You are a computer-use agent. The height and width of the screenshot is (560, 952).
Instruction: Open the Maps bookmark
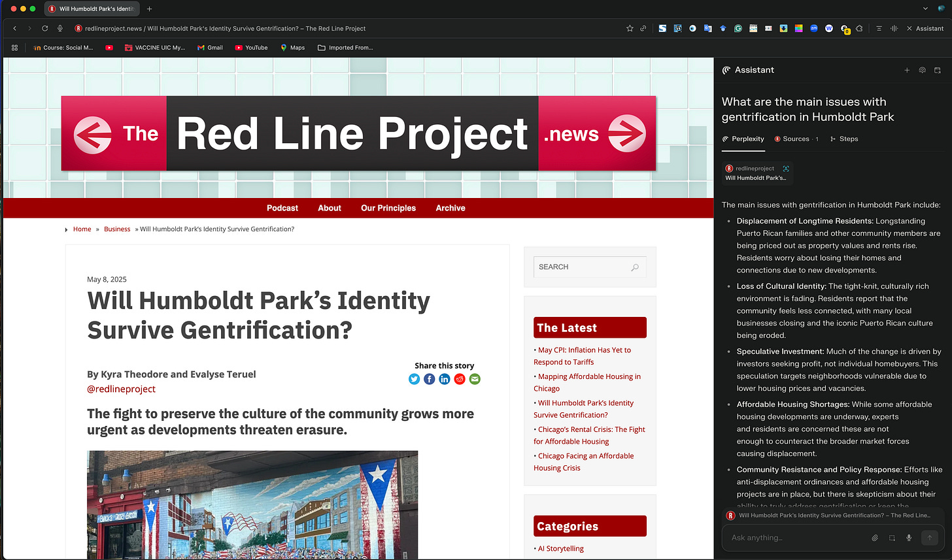point(292,48)
